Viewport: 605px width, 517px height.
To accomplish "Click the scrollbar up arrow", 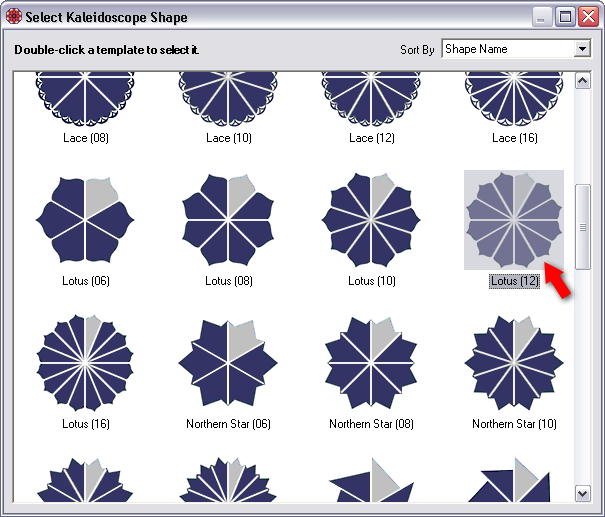I will [x=583, y=81].
